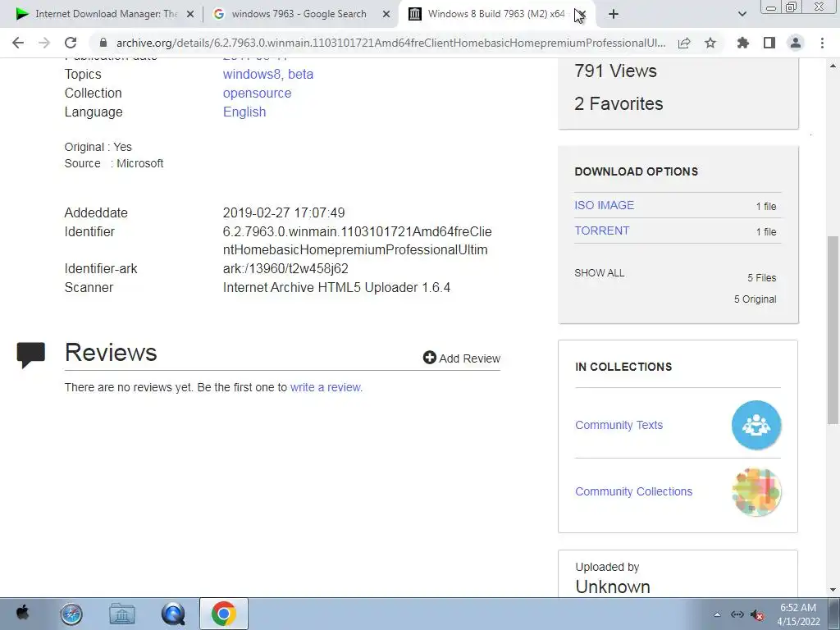Image resolution: width=840 pixels, height=630 pixels.
Task: Open the clock showing 6:52 AM
Action: [798, 614]
